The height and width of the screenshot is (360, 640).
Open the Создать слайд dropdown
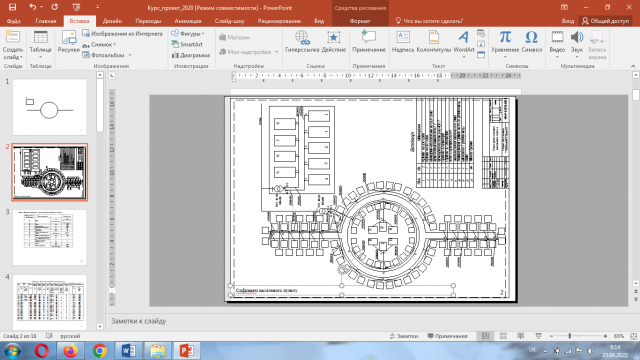13,53
